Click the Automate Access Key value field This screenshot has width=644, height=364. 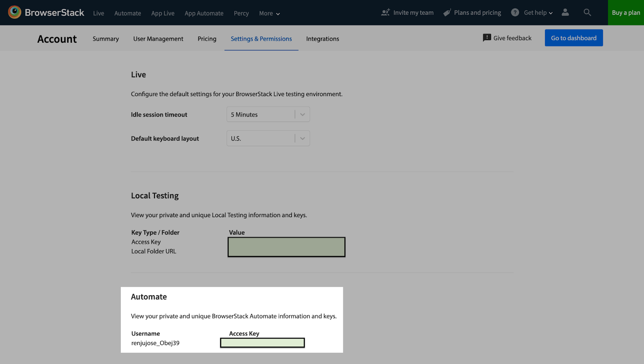point(262,343)
